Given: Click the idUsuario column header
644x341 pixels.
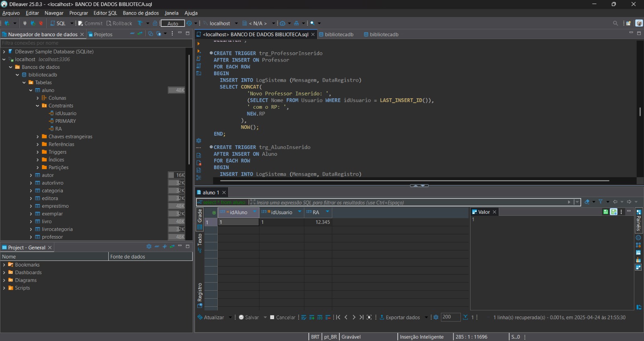Looking at the screenshot, I should click(x=281, y=212).
